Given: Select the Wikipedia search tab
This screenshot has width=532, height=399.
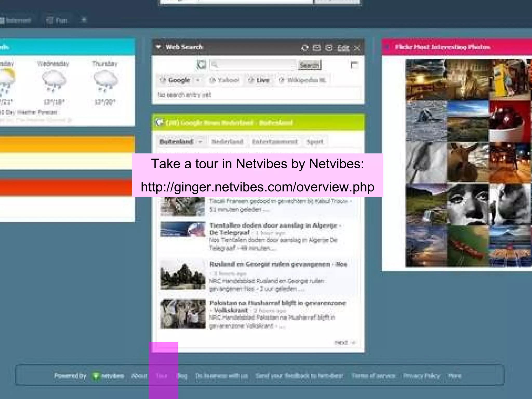Looking at the screenshot, I should (x=302, y=80).
